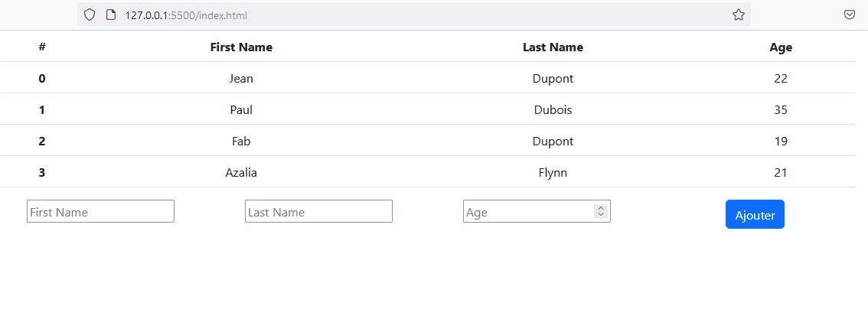Click the # column header
This screenshot has width=868, height=332.
pos(42,47)
